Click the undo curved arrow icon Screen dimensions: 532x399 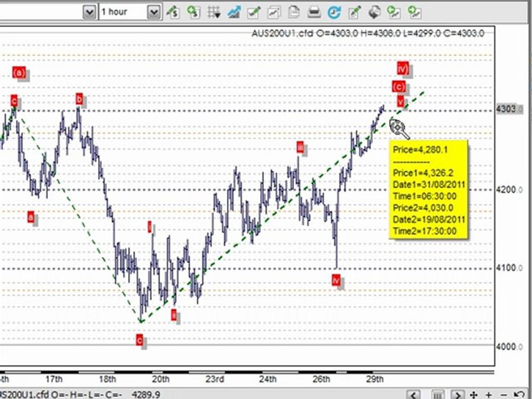click(519, 395)
